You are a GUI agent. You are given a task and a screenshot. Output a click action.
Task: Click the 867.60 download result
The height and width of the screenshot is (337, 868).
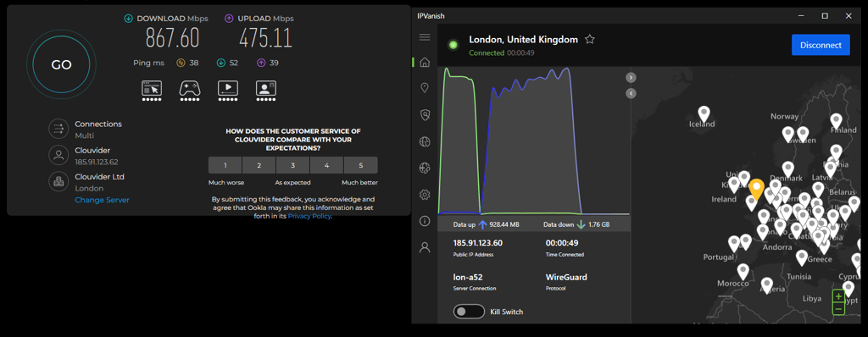click(172, 38)
